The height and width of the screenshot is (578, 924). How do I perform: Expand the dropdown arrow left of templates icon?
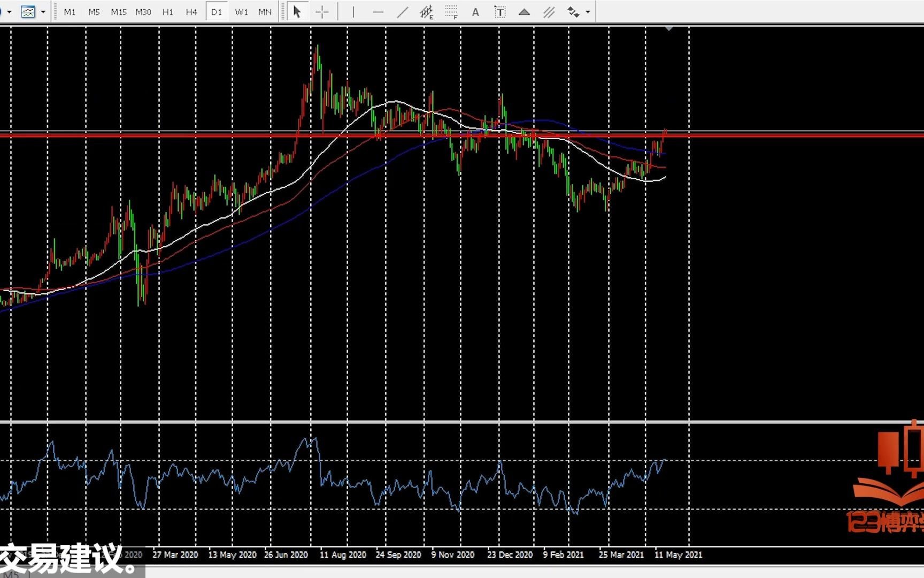9,12
